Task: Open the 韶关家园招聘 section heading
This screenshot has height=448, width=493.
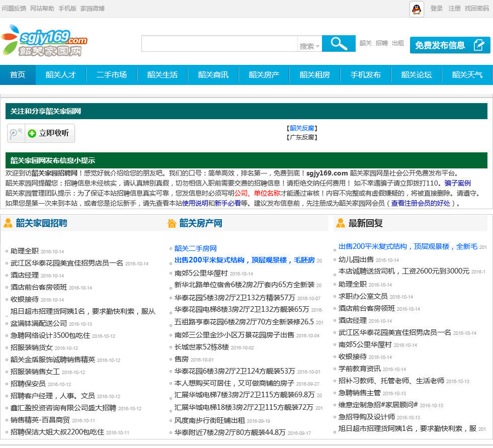Action: tap(41, 223)
